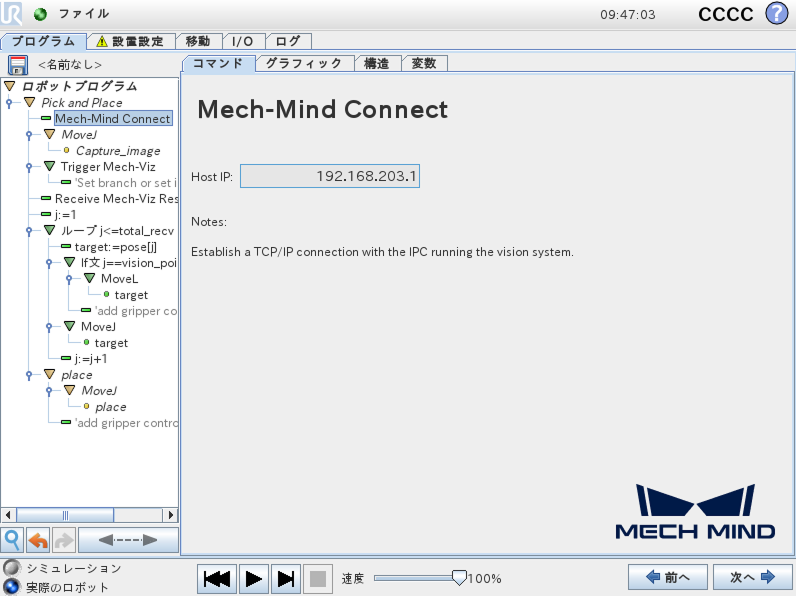This screenshot has height=596, width=796.
Task: Click the dashed double-arrow move button
Action: point(128,540)
